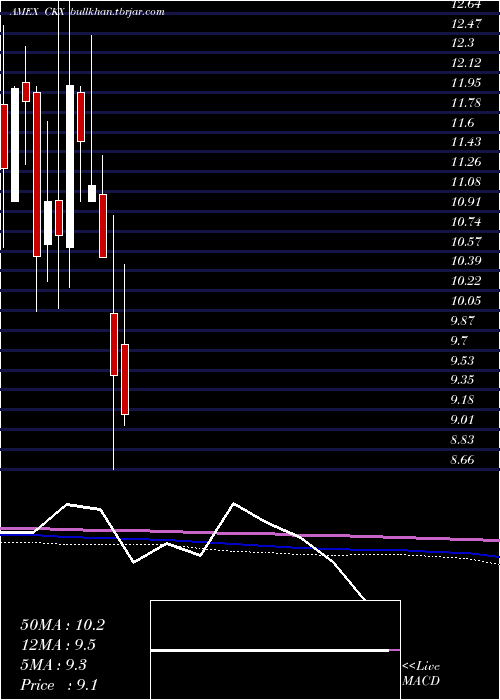Click the MACD box with the white line
The height and width of the screenshot is (700, 500).
pyautogui.click(x=275, y=650)
